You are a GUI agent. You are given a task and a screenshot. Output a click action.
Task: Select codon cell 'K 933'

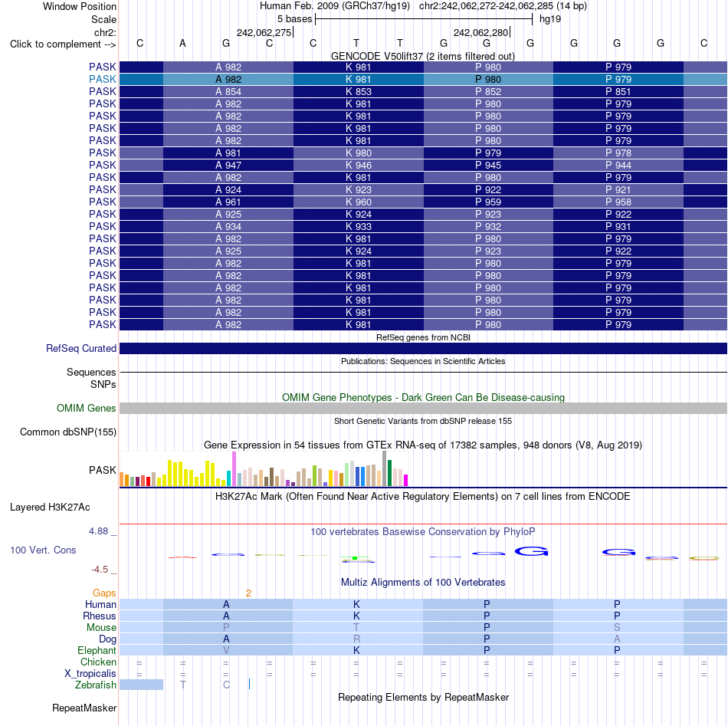[359, 227]
